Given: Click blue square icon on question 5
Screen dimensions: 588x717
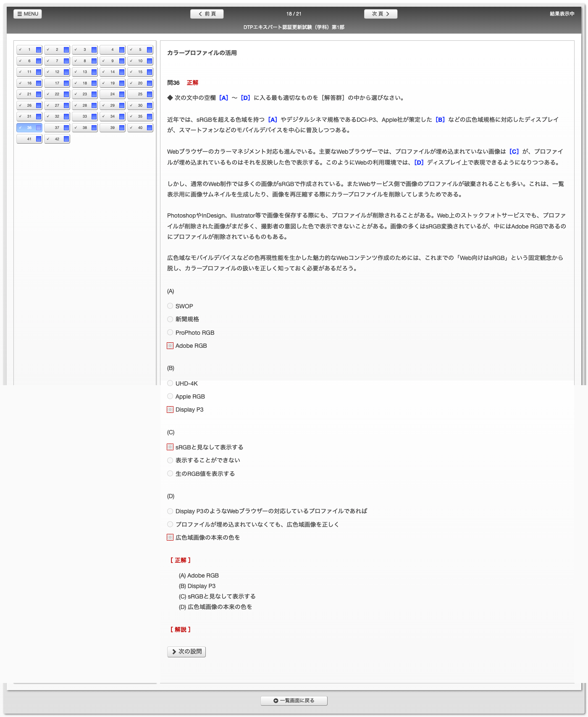Looking at the screenshot, I should [x=150, y=50].
